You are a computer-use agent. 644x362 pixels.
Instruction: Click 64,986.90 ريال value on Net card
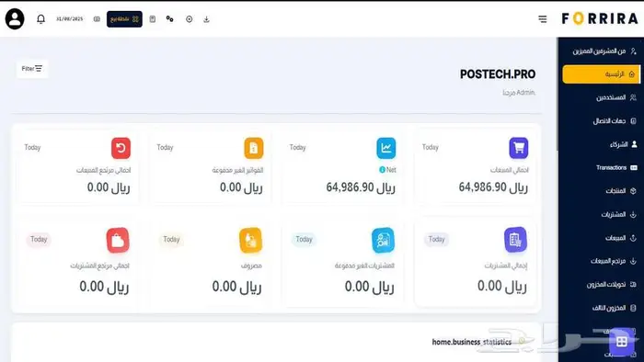click(361, 187)
